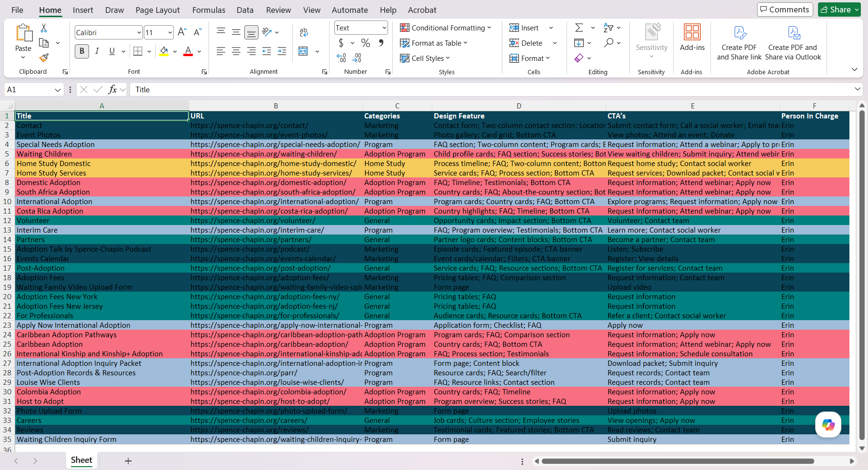Open Sort and Filter icon
The height and width of the screenshot is (470, 868).
(609, 28)
